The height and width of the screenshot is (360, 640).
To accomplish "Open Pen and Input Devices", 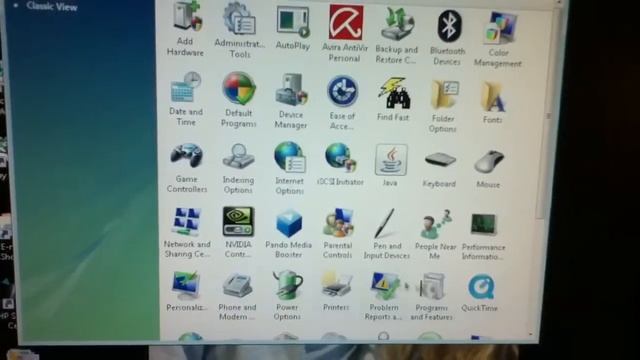I will [385, 224].
